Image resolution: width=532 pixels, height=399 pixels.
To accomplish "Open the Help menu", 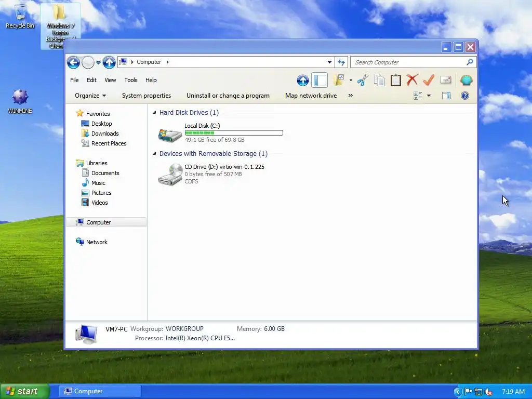I will [151, 80].
